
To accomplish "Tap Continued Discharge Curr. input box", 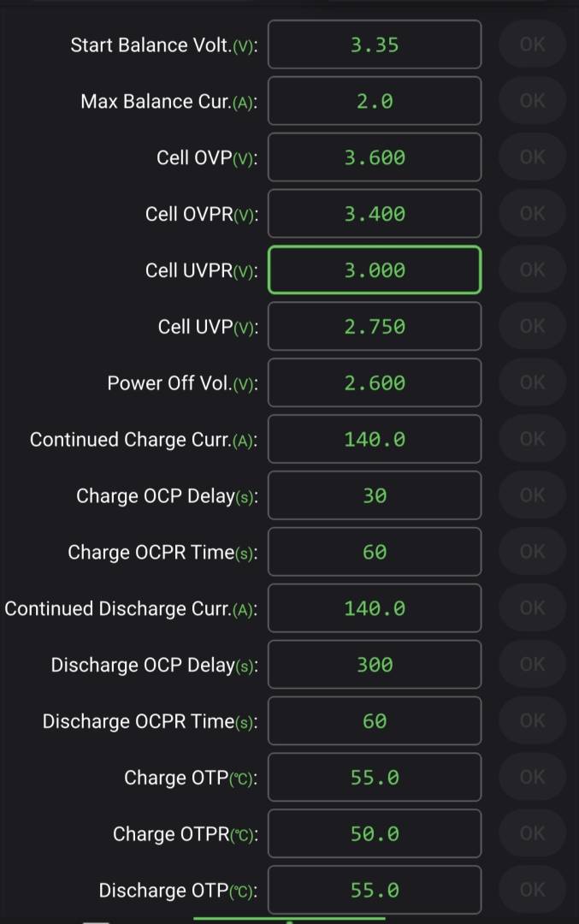I will pyautogui.click(x=375, y=608).
